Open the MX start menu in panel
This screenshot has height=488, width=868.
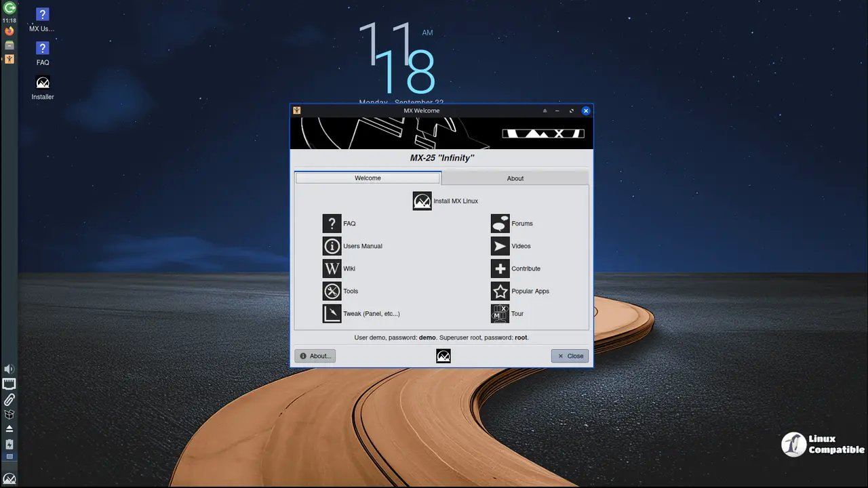pyautogui.click(x=9, y=479)
